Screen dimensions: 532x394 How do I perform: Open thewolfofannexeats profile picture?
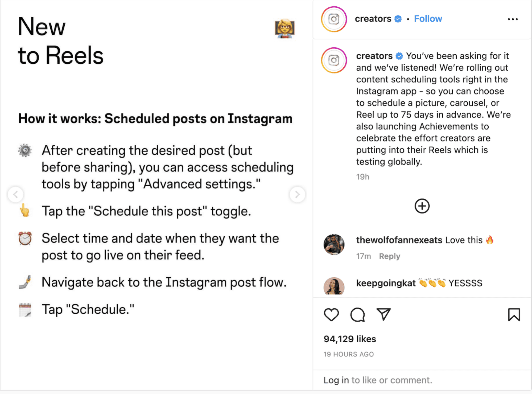pos(334,244)
